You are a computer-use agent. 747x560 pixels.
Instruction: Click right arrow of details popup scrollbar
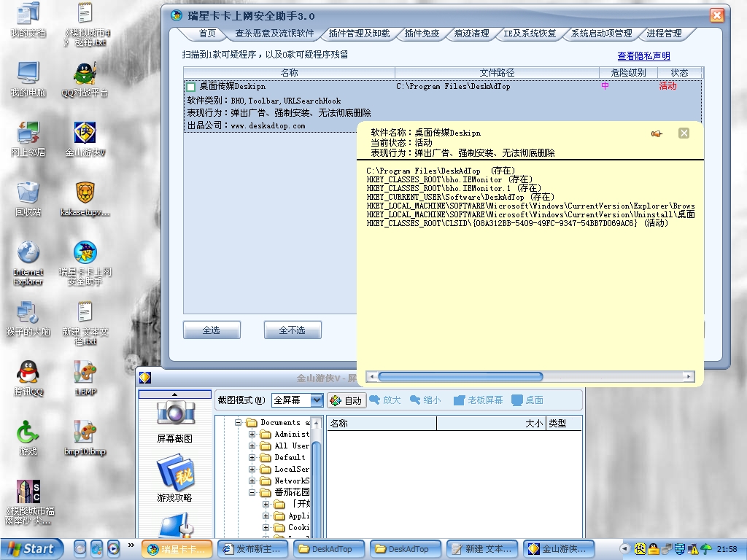688,377
